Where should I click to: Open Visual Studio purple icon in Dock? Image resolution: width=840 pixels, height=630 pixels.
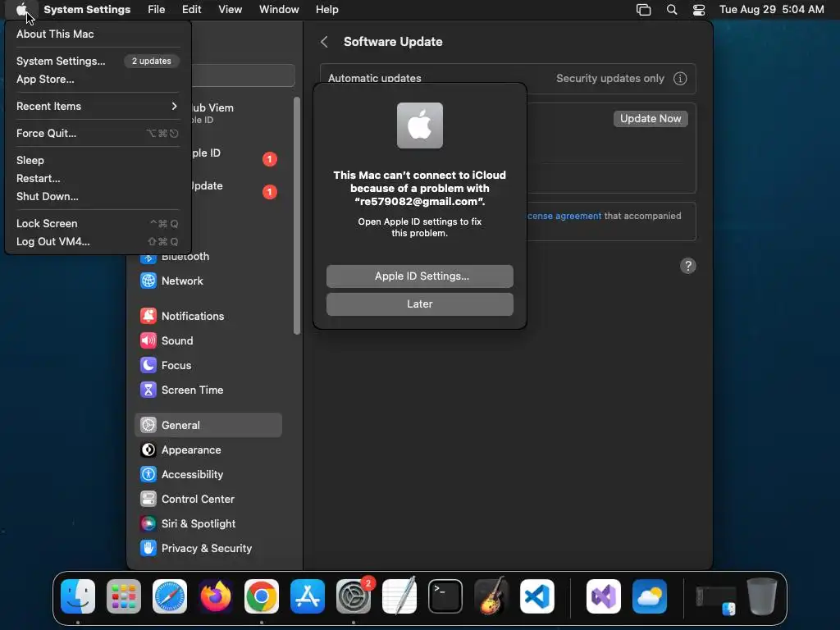[x=604, y=596]
